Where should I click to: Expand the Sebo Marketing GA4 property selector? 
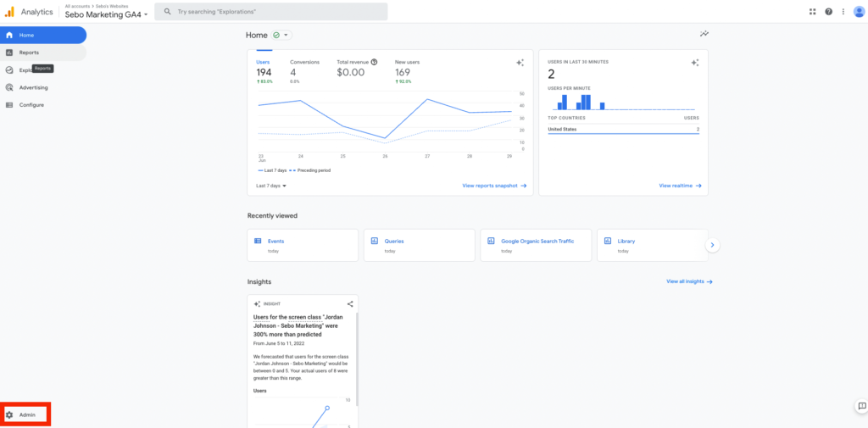pos(106,15)
